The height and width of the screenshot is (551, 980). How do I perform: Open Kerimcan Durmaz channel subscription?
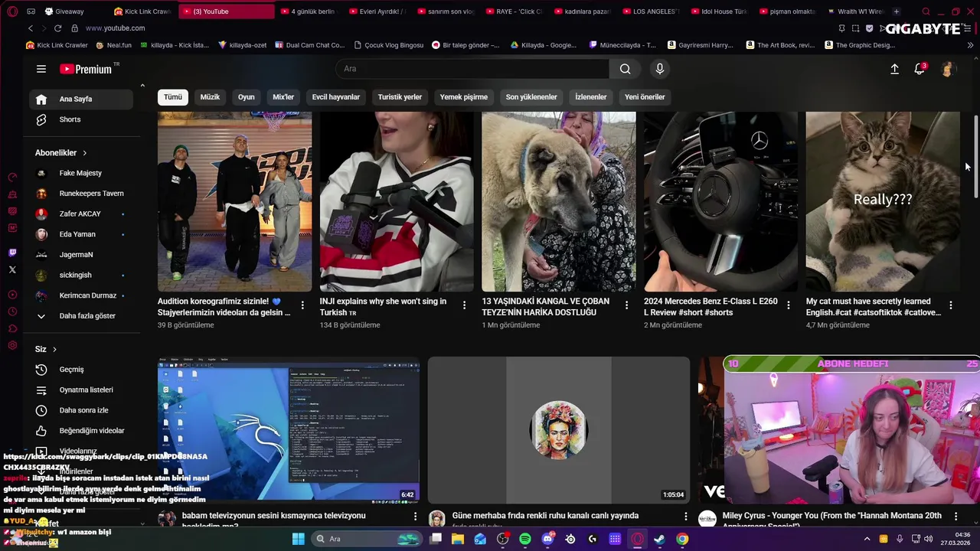pos(81,295)
